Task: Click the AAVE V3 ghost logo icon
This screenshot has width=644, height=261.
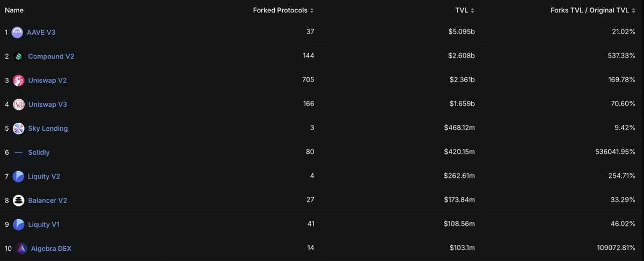Action: click(x=17, y=32)
